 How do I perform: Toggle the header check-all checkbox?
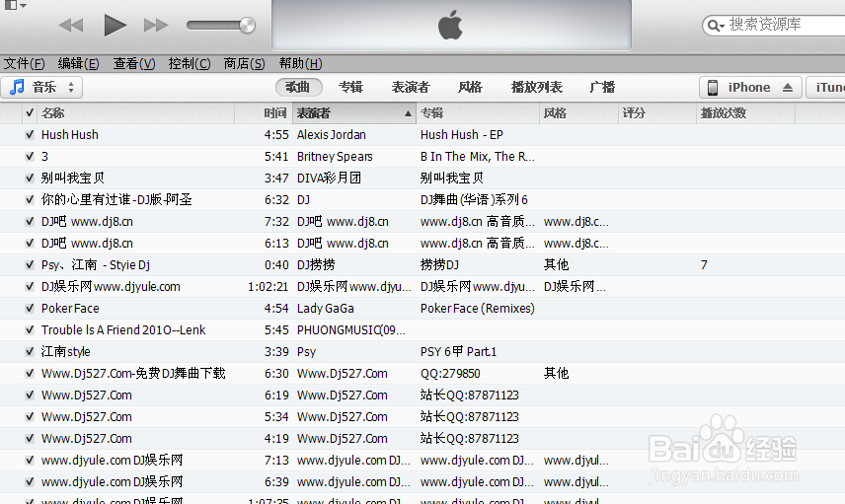click(30, 113)
